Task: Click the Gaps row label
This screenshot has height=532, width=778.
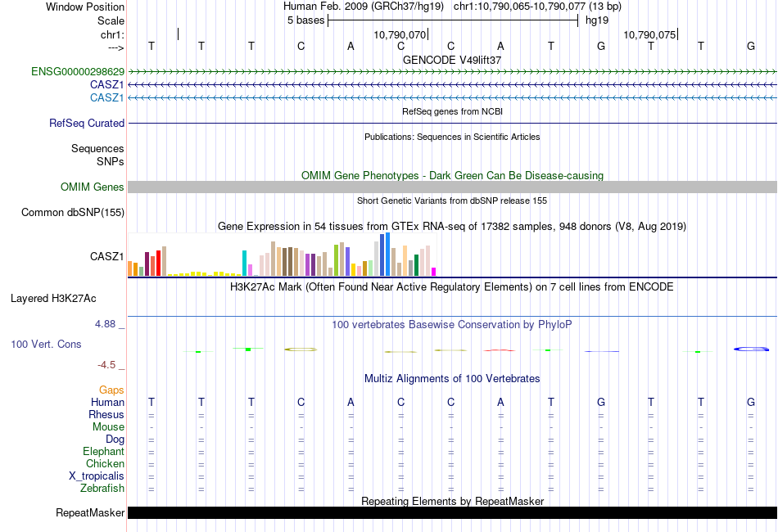Action: click(111, 390)
